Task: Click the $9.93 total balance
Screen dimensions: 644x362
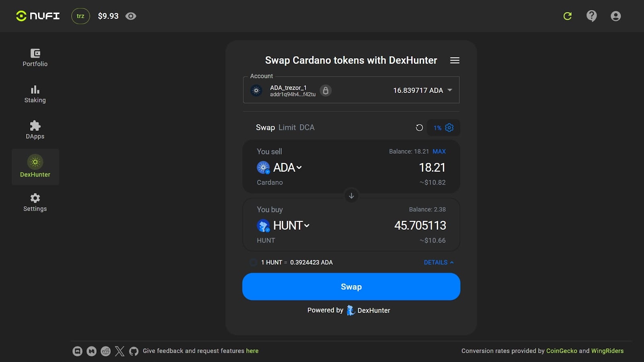Action: [108, 16]
